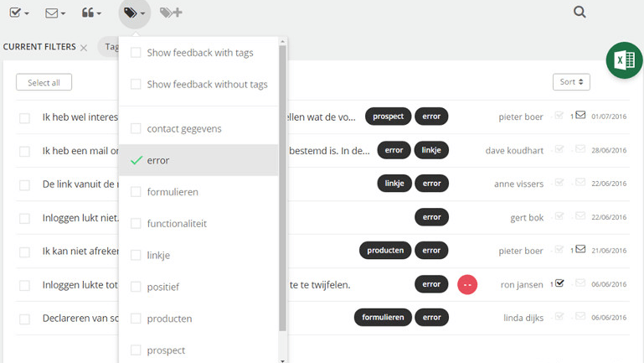Export feedback with the Excel icon

tap(625, 60)
